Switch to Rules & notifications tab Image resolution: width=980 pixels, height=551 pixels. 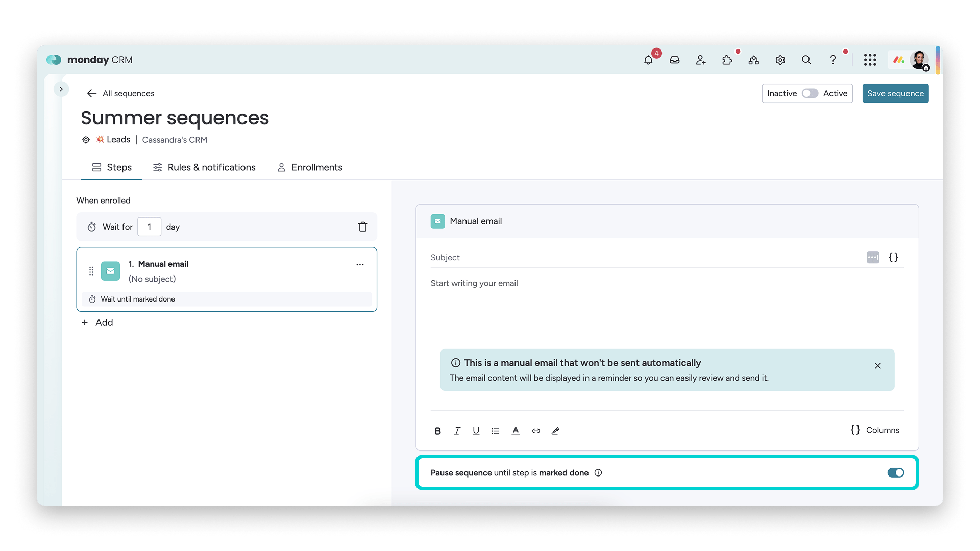point(204,167)
